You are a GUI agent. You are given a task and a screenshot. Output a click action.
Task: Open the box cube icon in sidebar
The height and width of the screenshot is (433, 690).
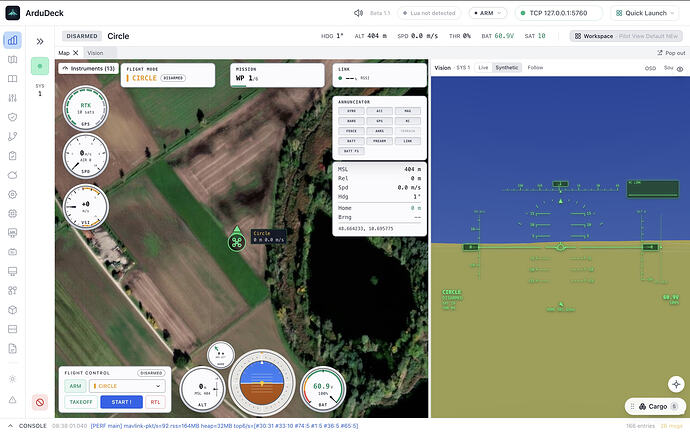12,310
